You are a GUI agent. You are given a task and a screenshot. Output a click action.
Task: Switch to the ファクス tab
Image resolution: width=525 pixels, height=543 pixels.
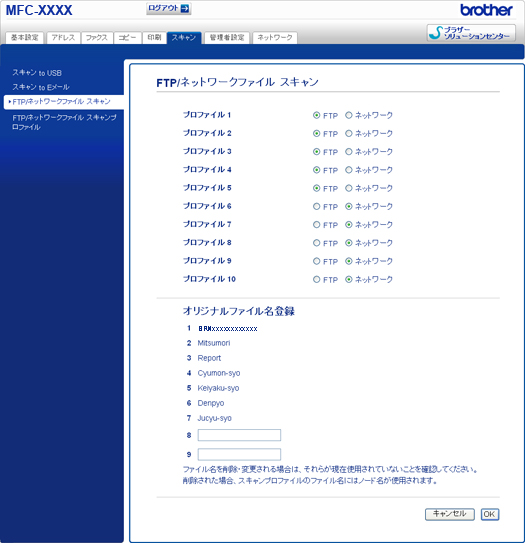pos(97,37)
